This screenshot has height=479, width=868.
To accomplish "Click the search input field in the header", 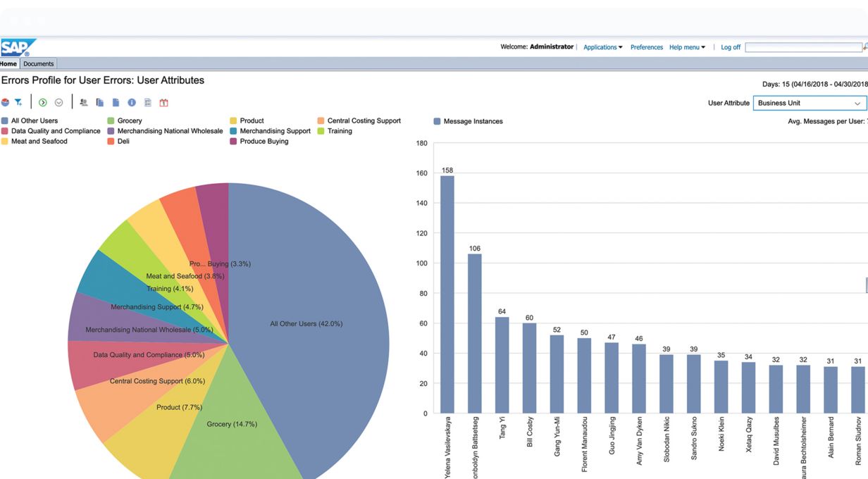I will 803,47.
